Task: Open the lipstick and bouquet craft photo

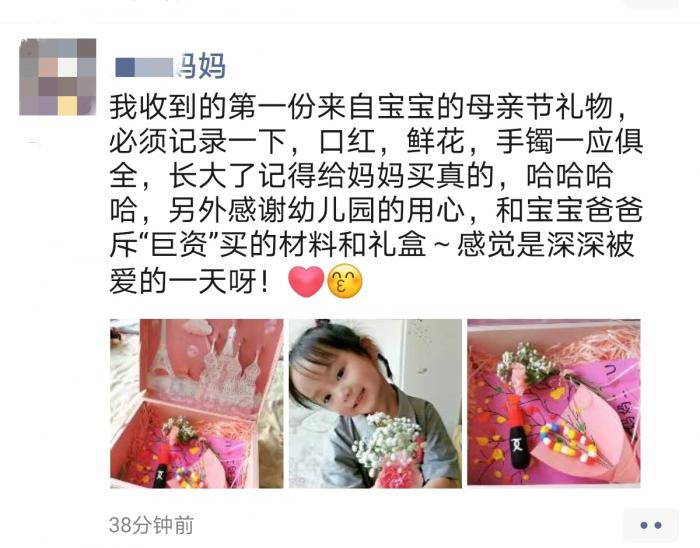Action: (x=554, y=402)
